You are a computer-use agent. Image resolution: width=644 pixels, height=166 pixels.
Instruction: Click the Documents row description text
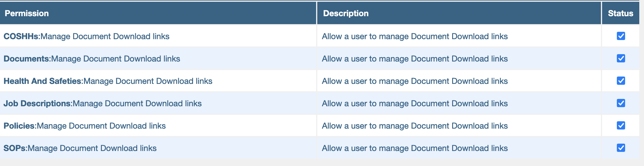(415, 59)
